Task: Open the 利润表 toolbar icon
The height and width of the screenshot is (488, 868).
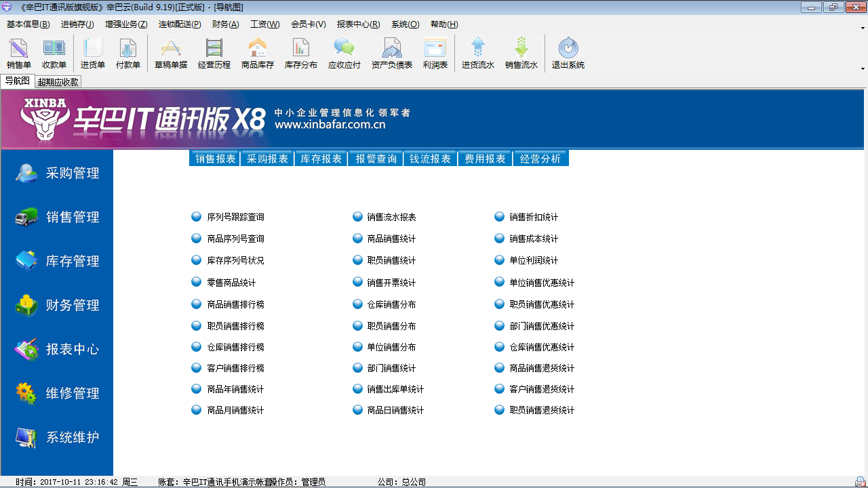Action: pyautogui.click(x=435, y=54)
